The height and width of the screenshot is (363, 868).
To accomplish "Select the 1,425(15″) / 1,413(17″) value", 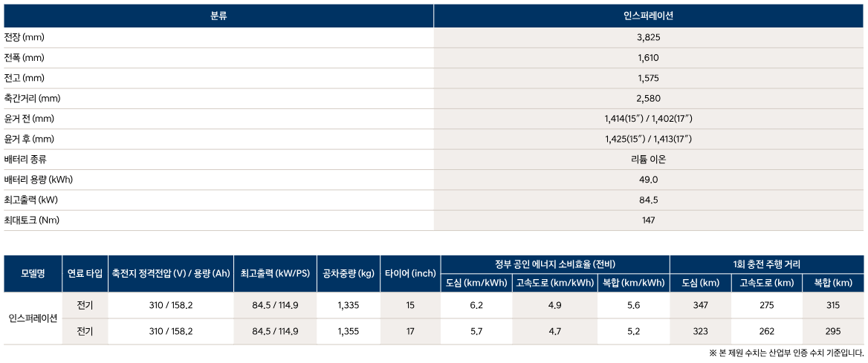I will (x=648, y=140).
